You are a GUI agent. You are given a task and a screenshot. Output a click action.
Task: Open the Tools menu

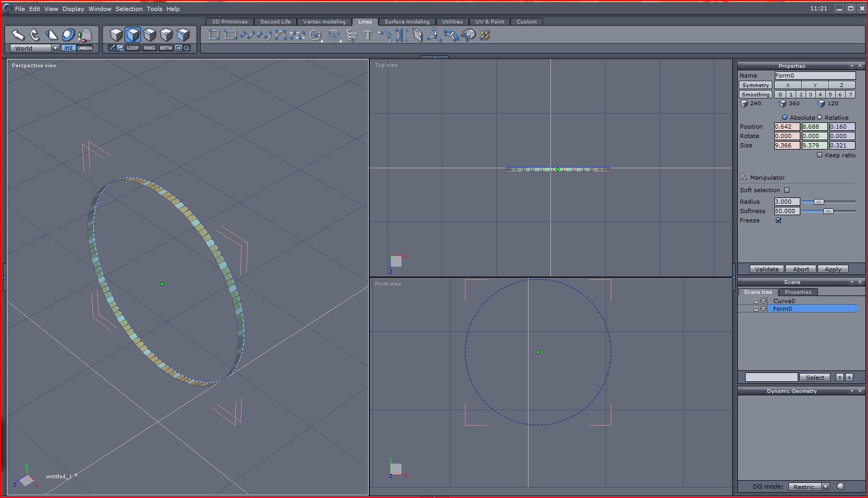(155, 9)
